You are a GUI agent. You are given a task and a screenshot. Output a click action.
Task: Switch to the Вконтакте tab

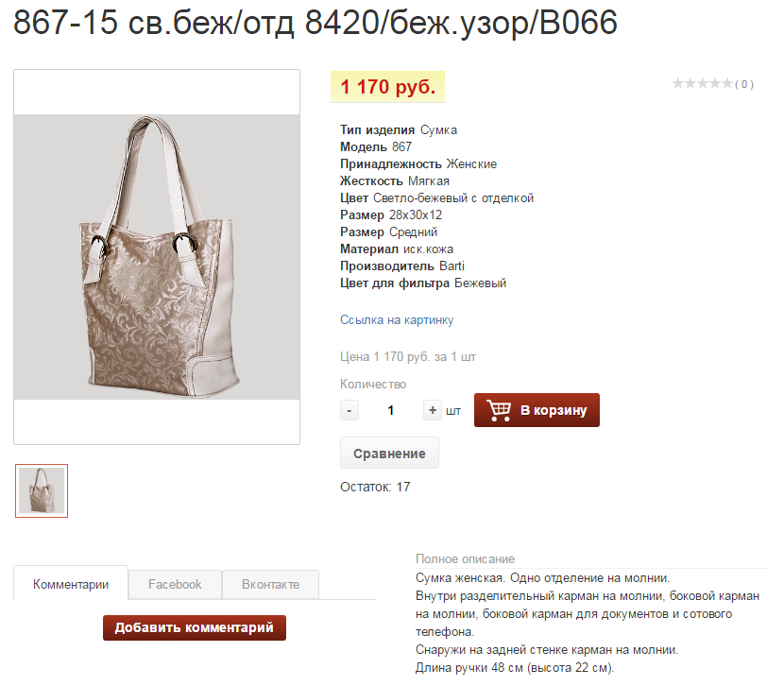click(270, 584)
